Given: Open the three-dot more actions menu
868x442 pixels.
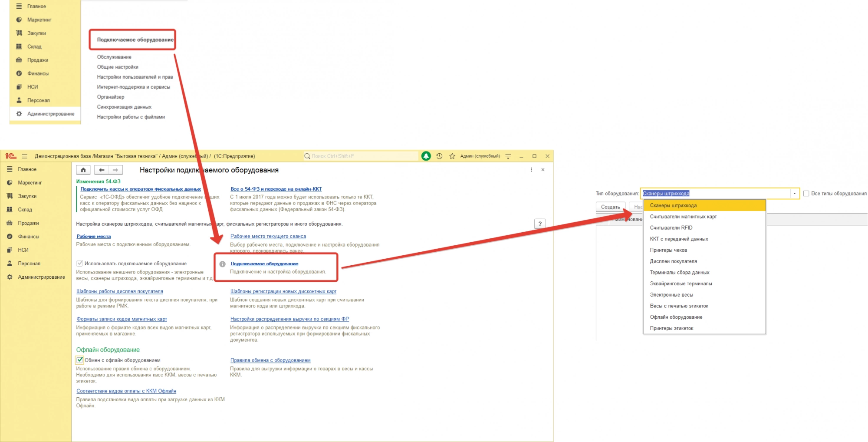Looking at the screenshot, I should coord(531,170).
